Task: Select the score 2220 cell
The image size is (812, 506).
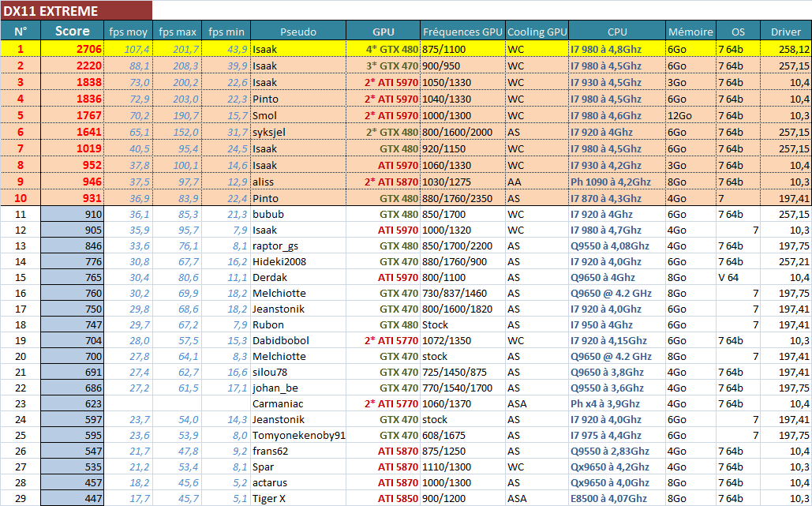Action: point(72,66)
